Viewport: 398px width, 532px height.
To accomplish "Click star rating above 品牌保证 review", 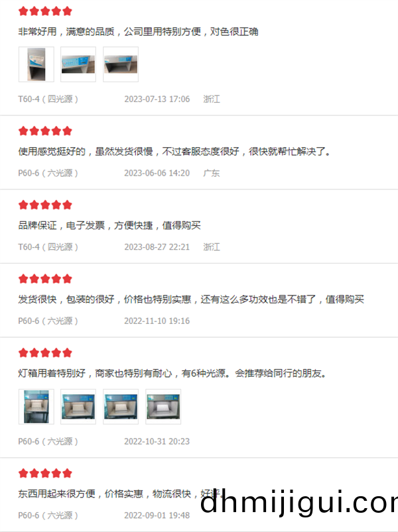I will tap(45, 205).
